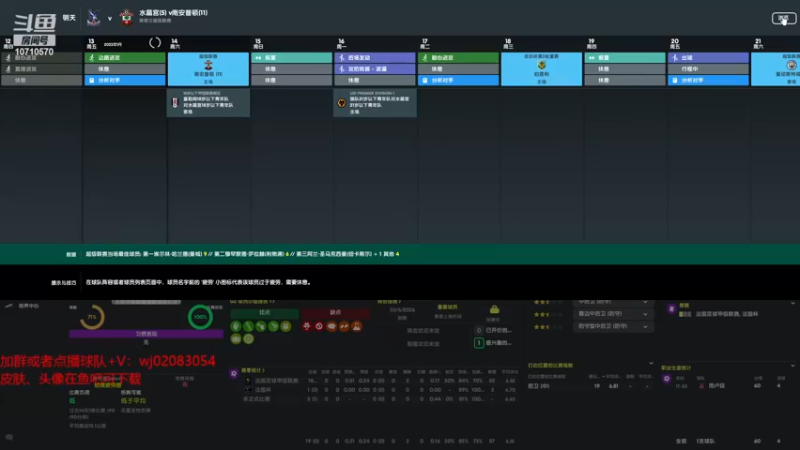Open the under-18 fixture card below day 14
Viewport: 800px width, 450px height.
[x=208, y=103]
